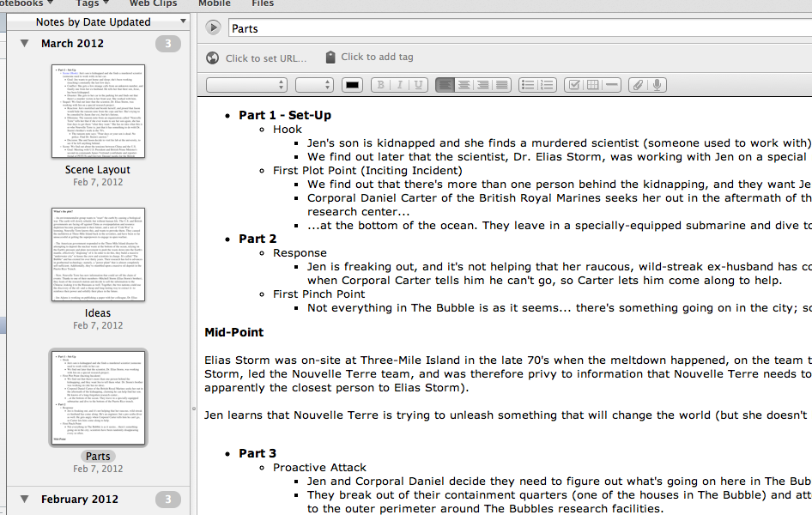Insert a table into the note
Image resolution: width=812 pixels, height=515 pixels.
[x=593, y=85]
